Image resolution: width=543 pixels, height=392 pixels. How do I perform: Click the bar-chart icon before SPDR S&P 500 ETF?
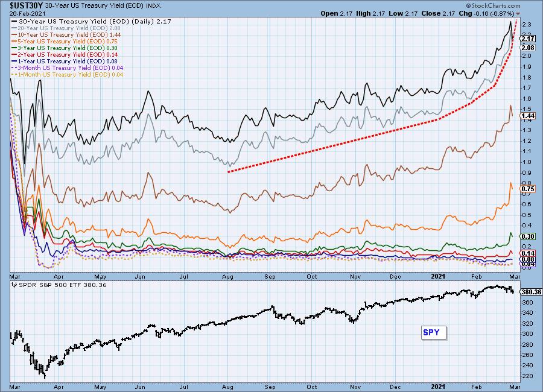click(14, 285)
